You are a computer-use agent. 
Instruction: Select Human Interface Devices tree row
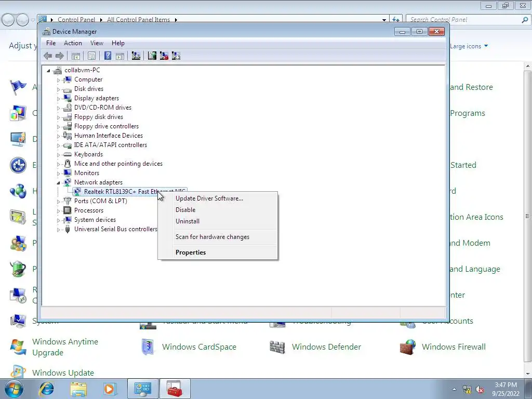click(x=109, y=136)
